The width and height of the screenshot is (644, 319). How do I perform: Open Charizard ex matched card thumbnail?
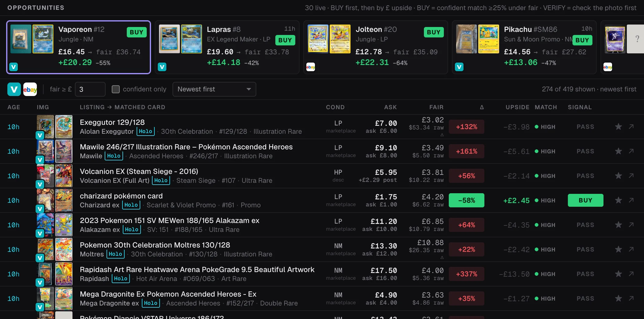pyautogui.click(x=64, y=200)
